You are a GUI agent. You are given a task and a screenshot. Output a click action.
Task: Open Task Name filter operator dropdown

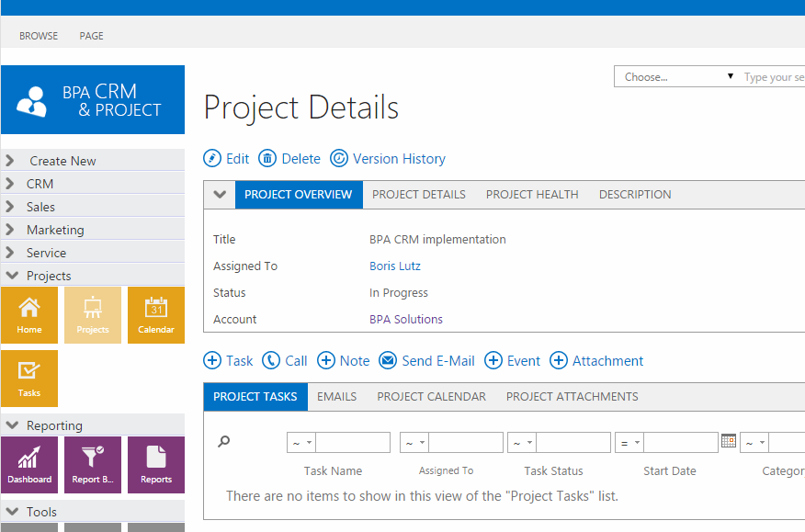pyautogui.click(x=301, y=443)
